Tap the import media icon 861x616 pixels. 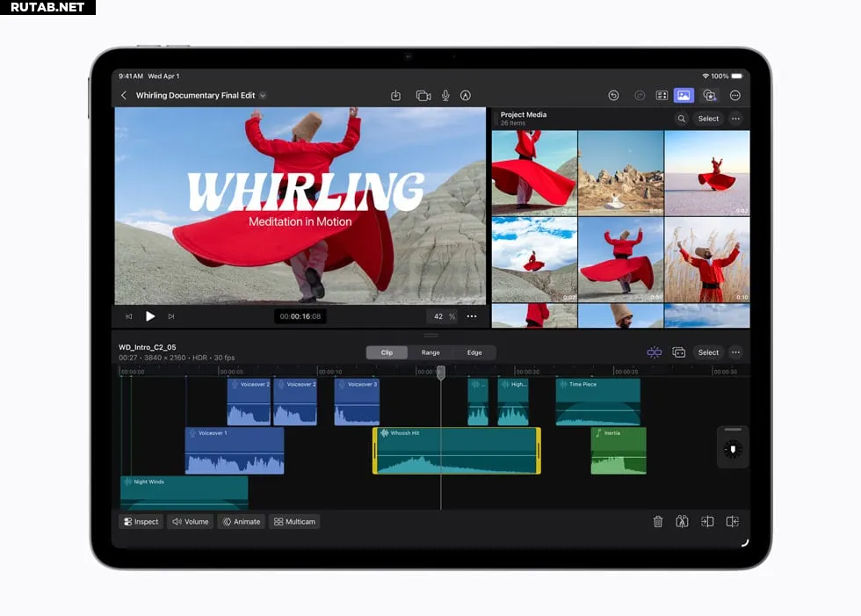point(395,96)
